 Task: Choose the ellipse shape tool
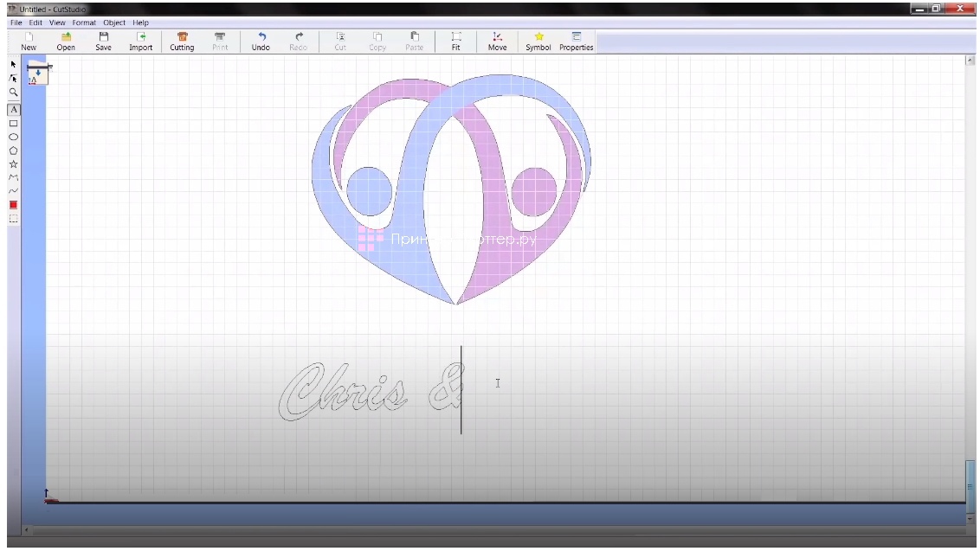(14, 137)
